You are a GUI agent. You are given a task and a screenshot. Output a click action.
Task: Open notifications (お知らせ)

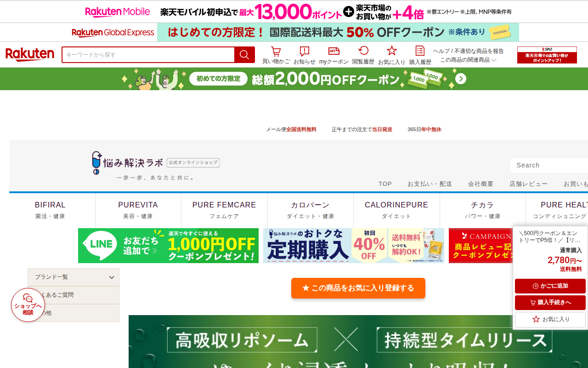pyautogui.click(x=305, y=55)
